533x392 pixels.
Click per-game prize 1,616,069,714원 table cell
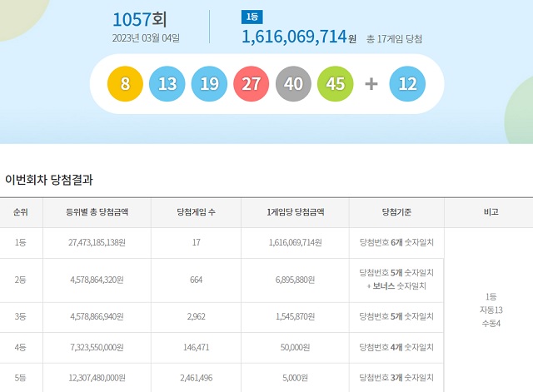[x=296, y=242]
